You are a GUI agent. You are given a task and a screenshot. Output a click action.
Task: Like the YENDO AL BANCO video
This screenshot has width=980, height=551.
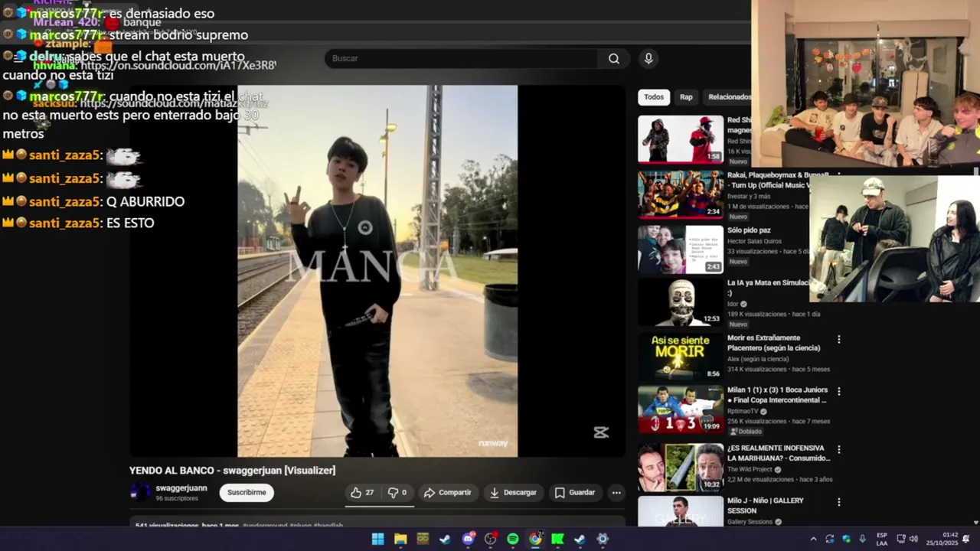(362, 493)
